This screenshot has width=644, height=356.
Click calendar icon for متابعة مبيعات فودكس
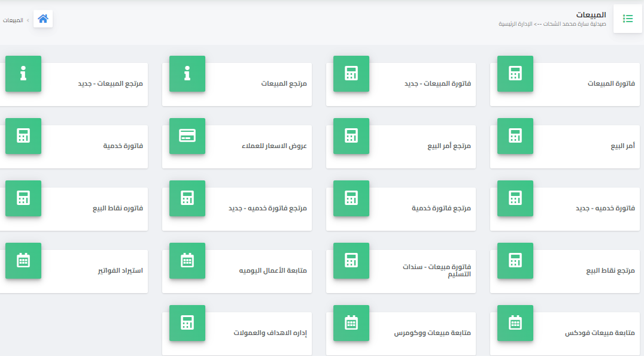click(515, 323)
